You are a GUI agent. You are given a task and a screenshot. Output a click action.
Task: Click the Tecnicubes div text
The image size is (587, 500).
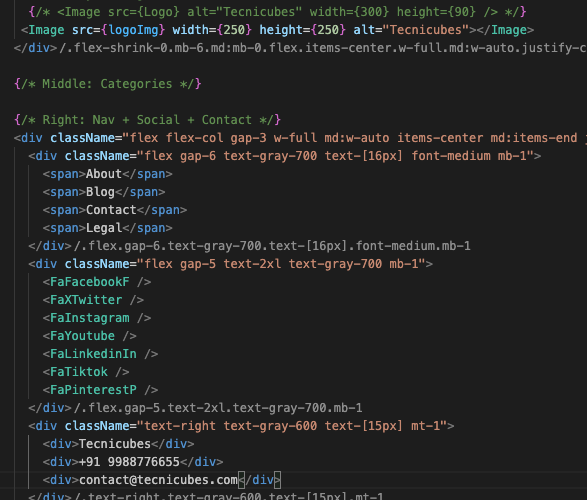115,444
